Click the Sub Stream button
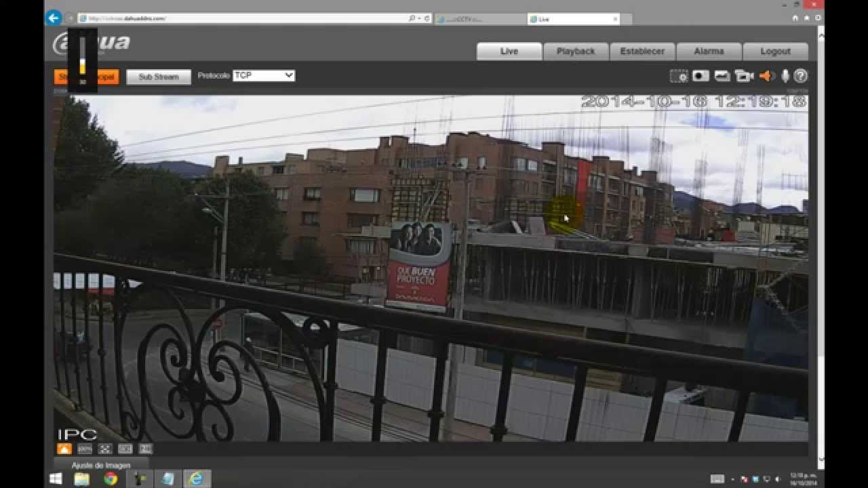The width and height of the screenshot is (868, 488). [159, 77]
